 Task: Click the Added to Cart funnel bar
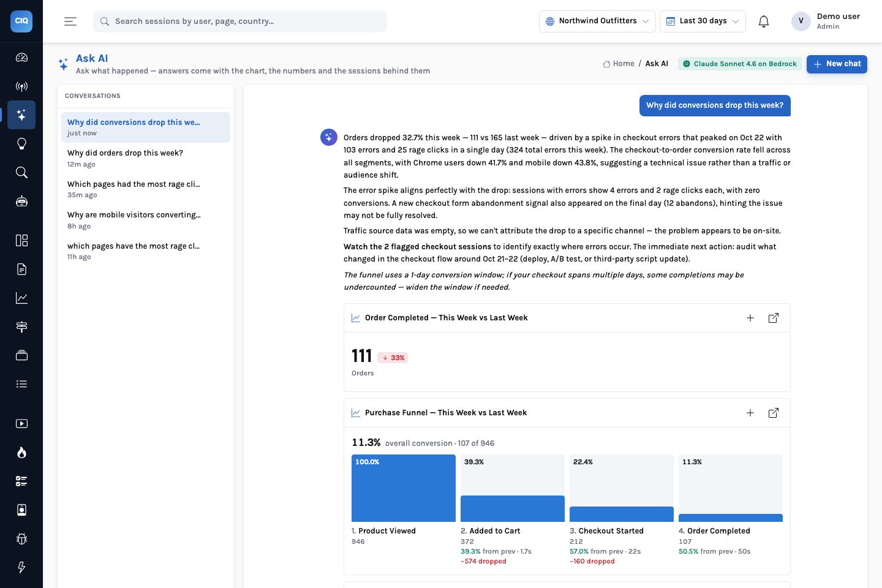[x=513, y=488]
